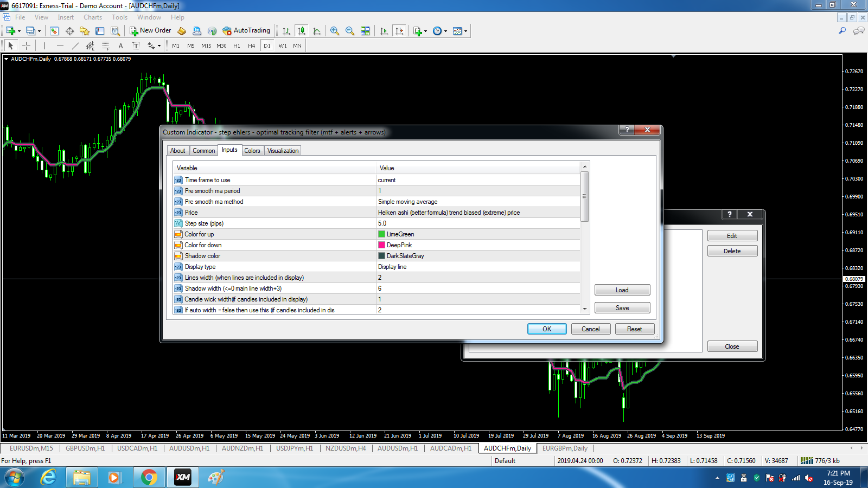
Task: Switch chart to candlesticks style
Action: (x=302, y=31)
